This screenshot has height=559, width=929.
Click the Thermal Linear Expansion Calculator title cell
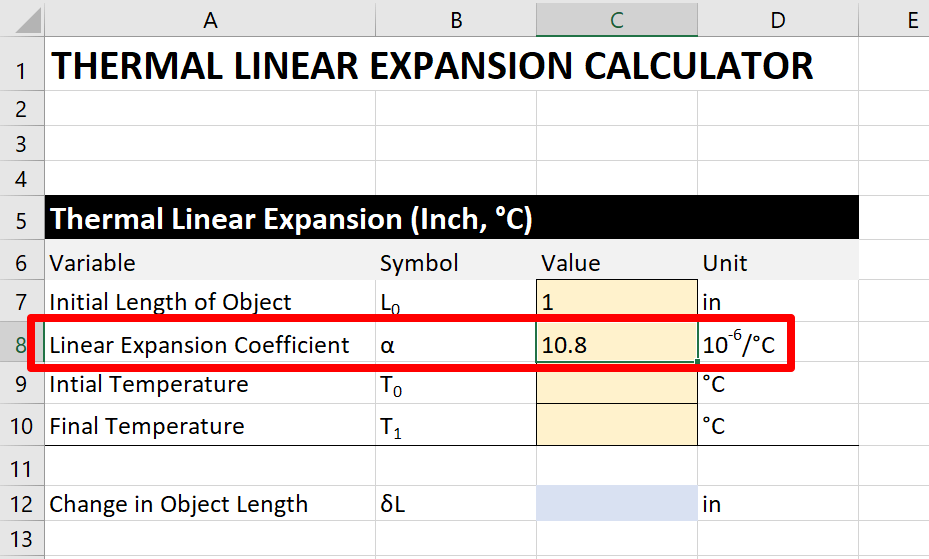433,65
